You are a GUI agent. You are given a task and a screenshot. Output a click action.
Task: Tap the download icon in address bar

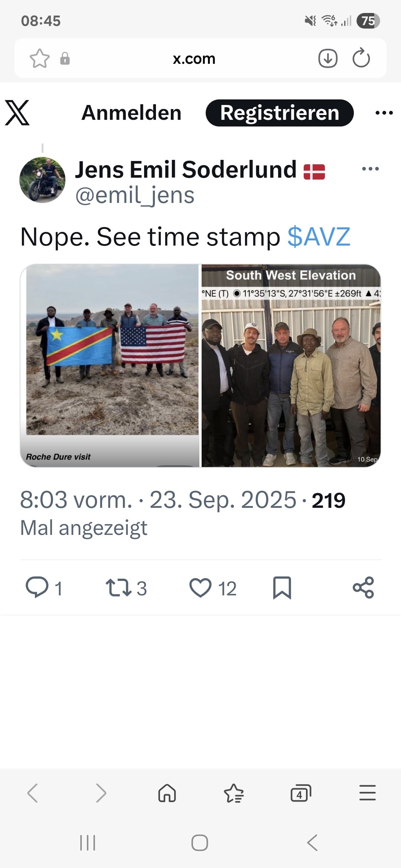click(328, 58)
